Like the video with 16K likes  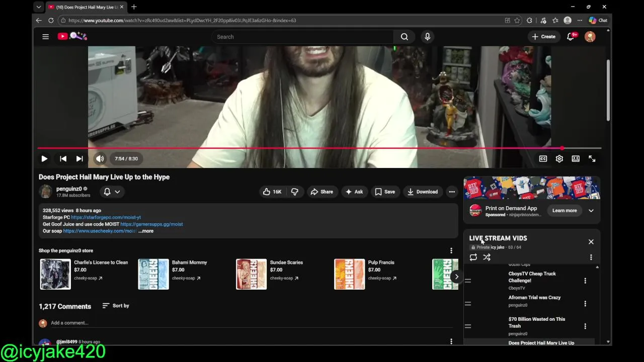click(272, 192)
